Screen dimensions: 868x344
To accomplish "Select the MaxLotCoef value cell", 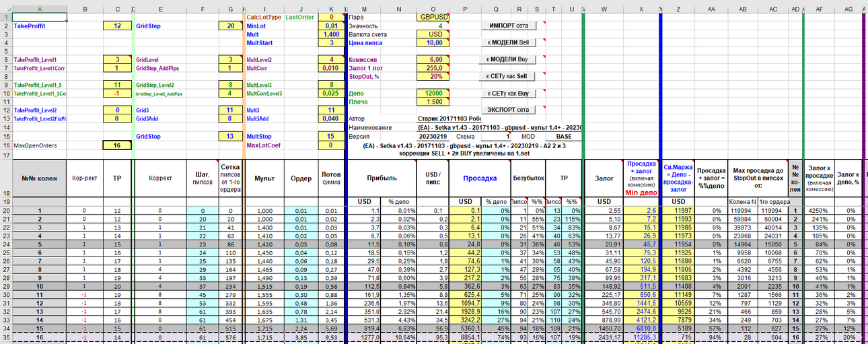I will pyautogui.click(x=330, y=145).
